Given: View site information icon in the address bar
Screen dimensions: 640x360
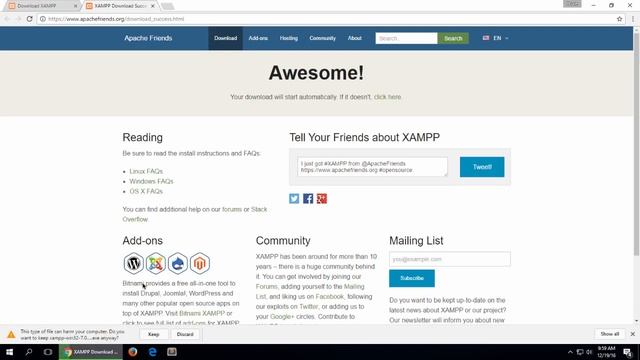Looking at the screenshot, I should pyautogui.click(x=42, y=19).
